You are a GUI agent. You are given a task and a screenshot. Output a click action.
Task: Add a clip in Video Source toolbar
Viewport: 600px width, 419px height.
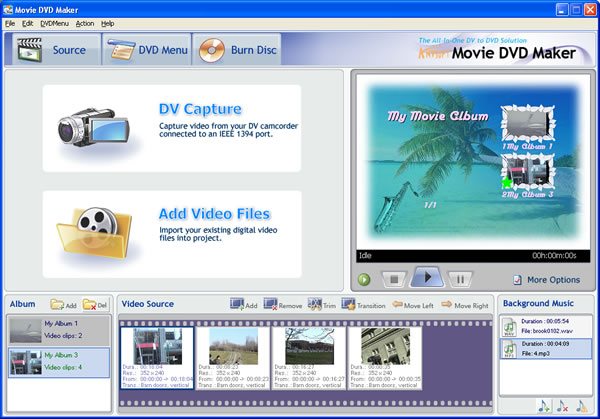(x=244, y=305)
